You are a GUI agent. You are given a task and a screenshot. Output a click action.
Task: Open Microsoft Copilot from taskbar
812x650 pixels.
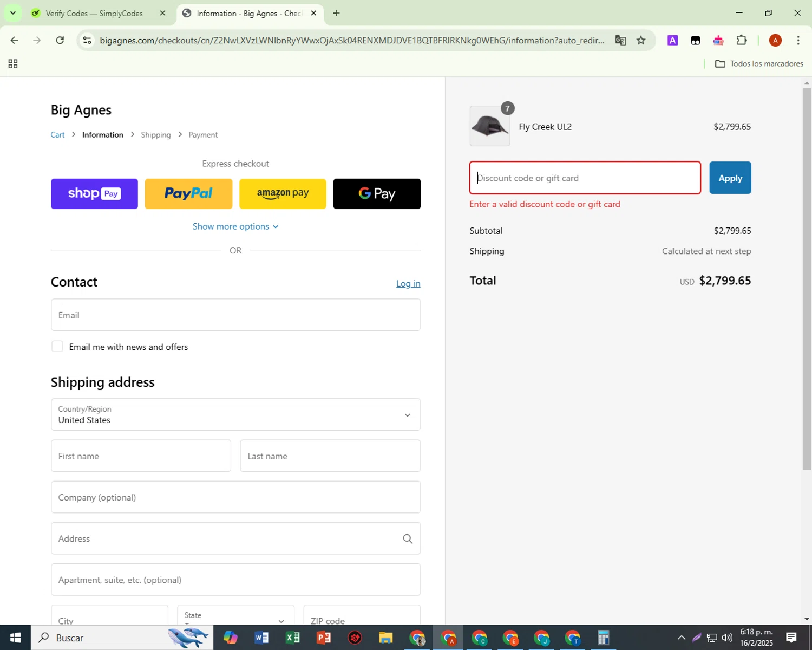pos(231,638)
